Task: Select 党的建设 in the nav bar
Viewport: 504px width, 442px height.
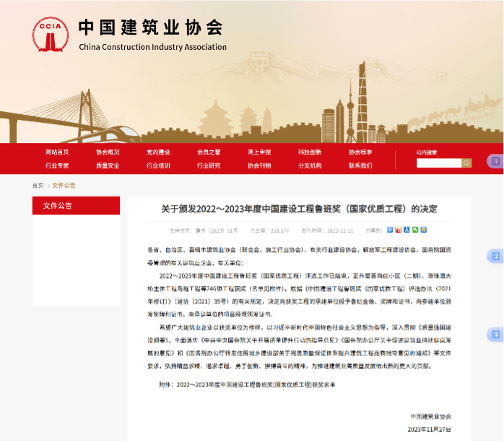Action: 158,152
